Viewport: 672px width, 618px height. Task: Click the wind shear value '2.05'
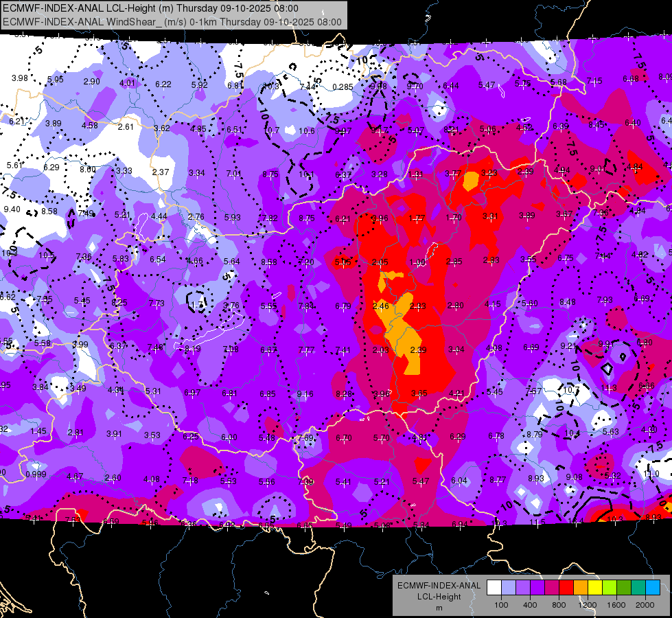(x=380, y=262)
